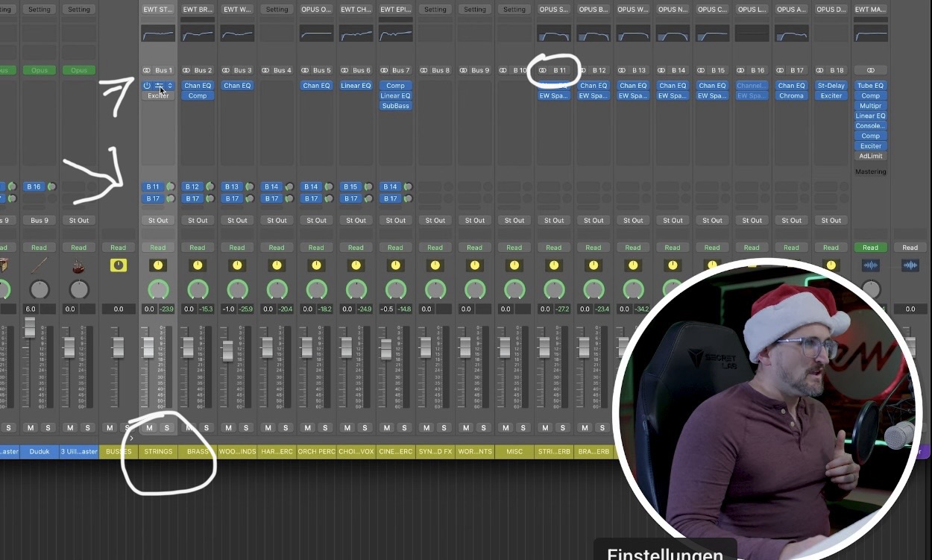The width and height of the screenshot is (932, 560).
Task: Solo the Duduk channel strip
Action: (x=48, y=427)
